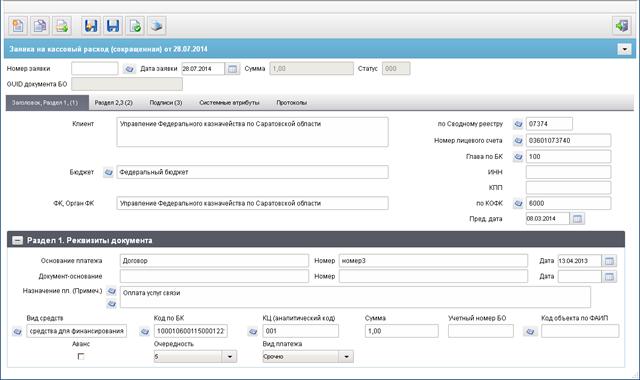Click the lower icon beside Назначение пл.

coord(111,304)
